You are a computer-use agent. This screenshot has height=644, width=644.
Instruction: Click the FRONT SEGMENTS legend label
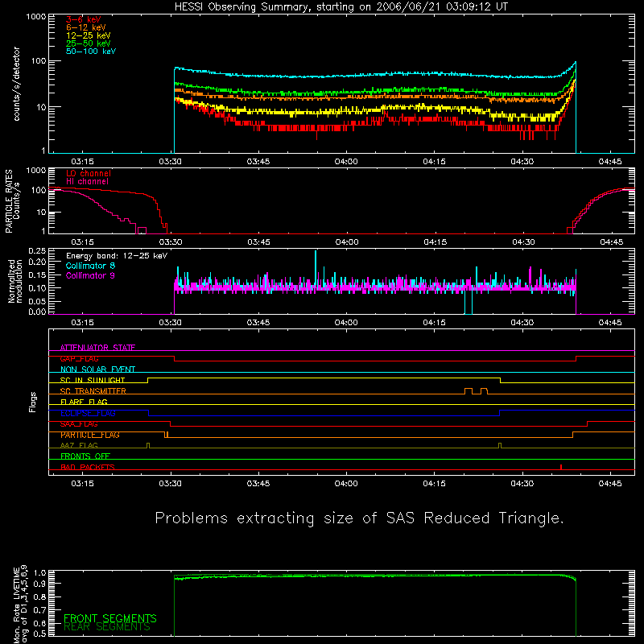point(110,618)
